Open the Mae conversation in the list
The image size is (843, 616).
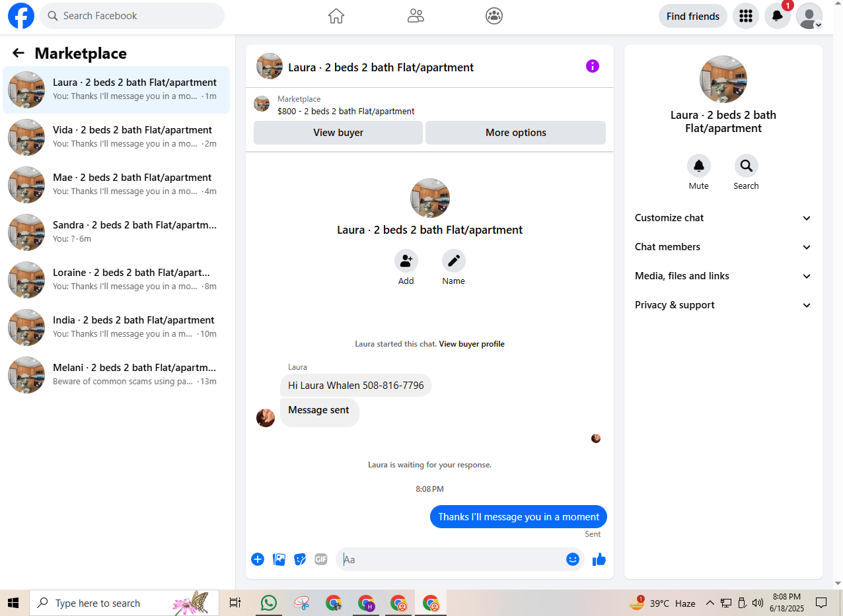[116, 185]
